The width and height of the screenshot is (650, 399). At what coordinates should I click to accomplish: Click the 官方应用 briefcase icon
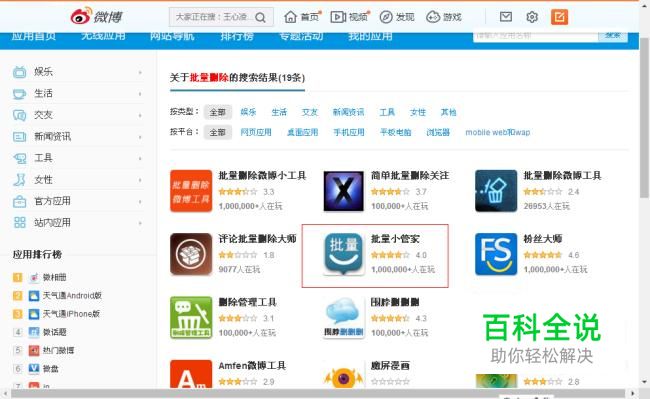click(x=19, y=201)
